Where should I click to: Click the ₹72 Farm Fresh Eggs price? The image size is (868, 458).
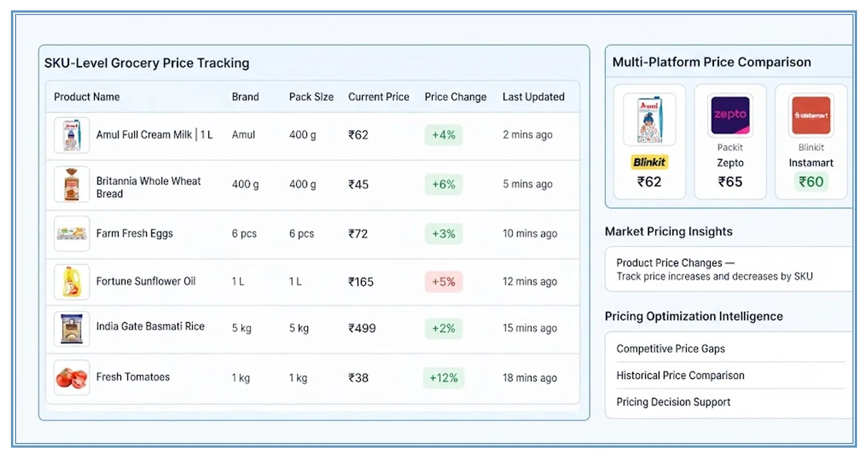(x=358, y=233)
